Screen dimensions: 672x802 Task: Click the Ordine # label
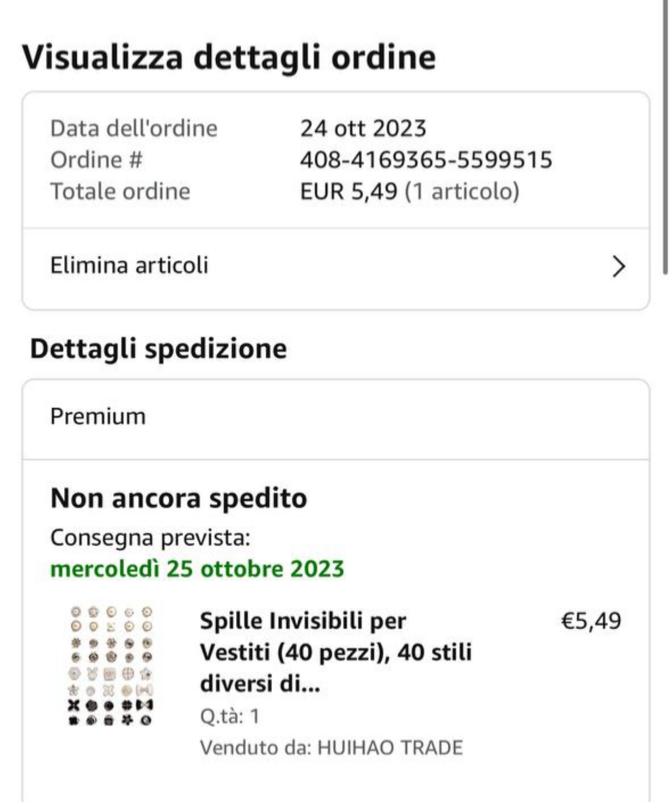(96, 160)
